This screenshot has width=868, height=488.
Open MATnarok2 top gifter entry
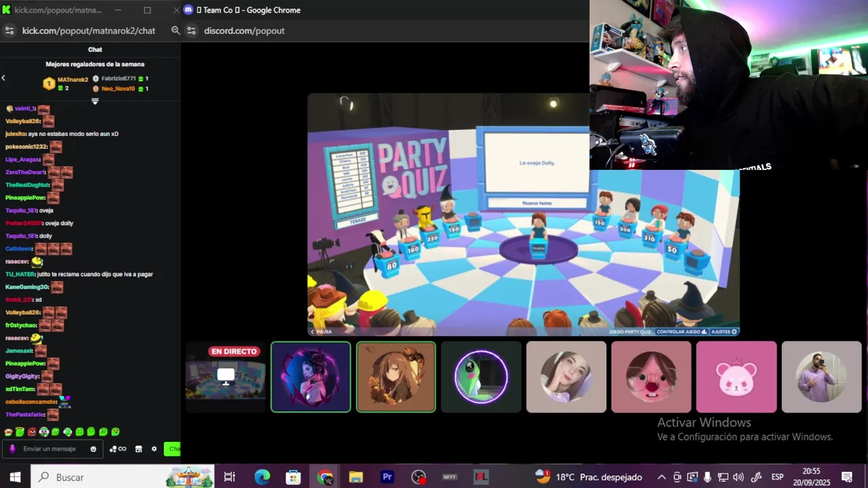(66, 83)
